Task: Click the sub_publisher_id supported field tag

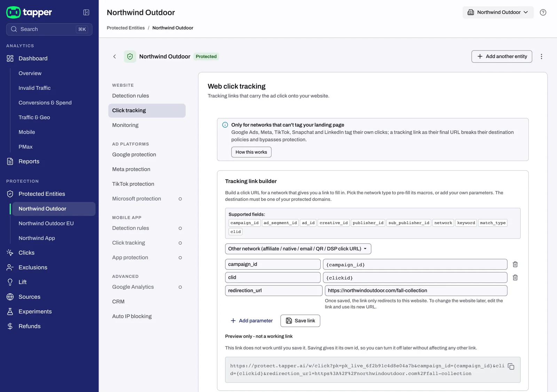Action: pos(409,223)
